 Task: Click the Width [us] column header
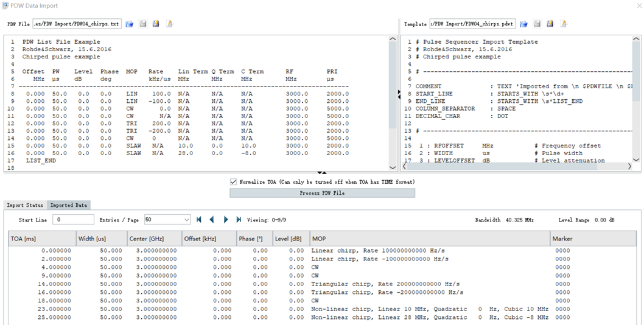tap(102, 239)
